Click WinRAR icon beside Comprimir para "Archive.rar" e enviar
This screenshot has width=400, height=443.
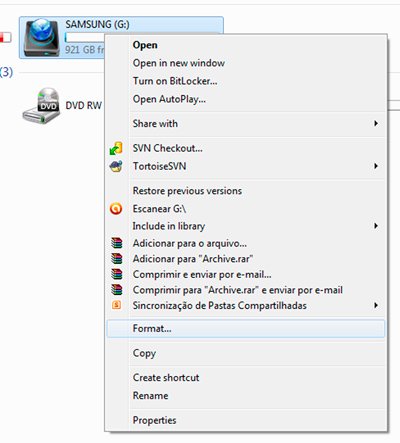(x=117, y=290)
